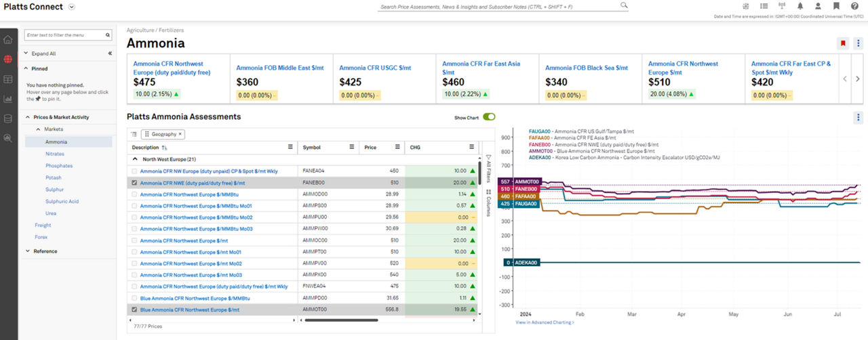868x340 pixels.
Task: Select Urea in the Markets menu
Action: (51, 213)
